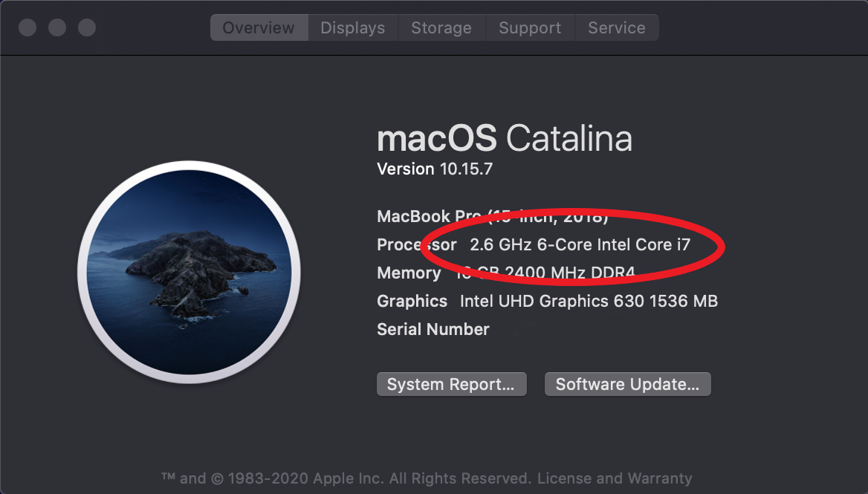868x494 pixels.
Task: Click the macOS Catalina title
Action: point(505,137)
